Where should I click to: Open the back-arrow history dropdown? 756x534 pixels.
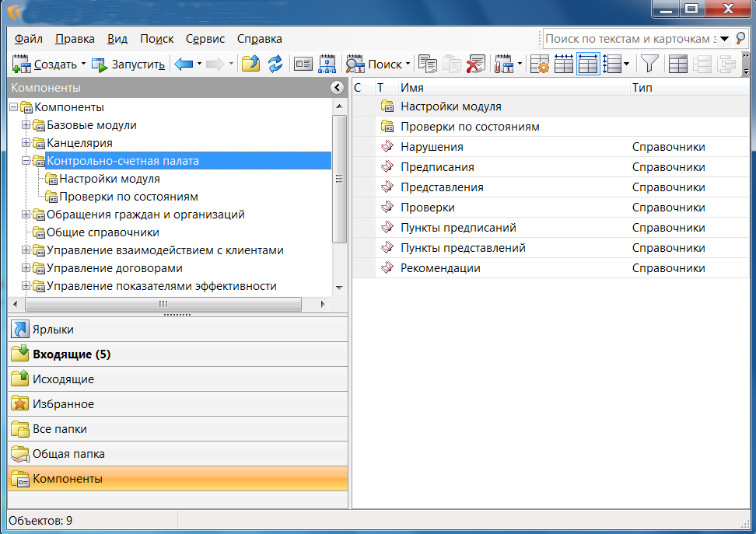click(200, 64)
